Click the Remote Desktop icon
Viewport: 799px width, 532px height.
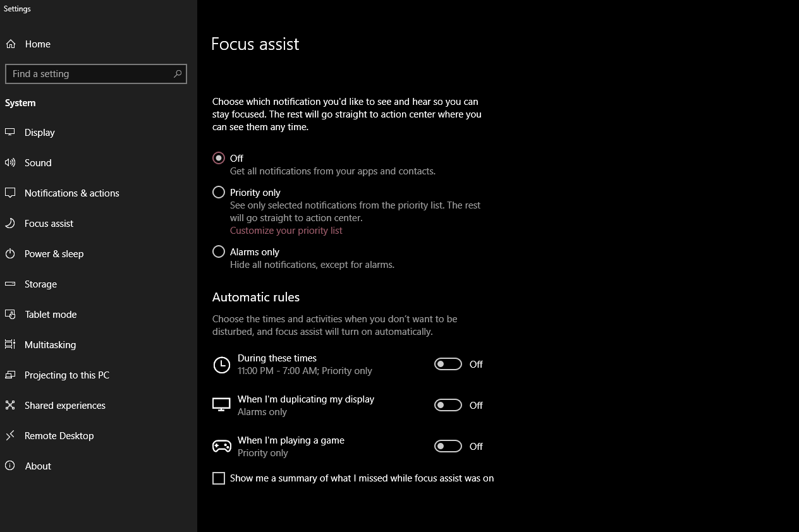9,435
